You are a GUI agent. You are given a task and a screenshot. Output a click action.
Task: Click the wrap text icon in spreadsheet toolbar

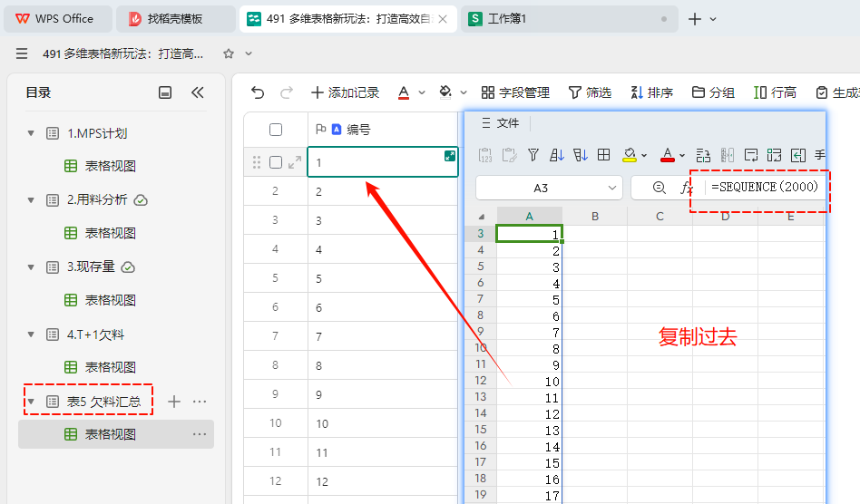(751, 156)
